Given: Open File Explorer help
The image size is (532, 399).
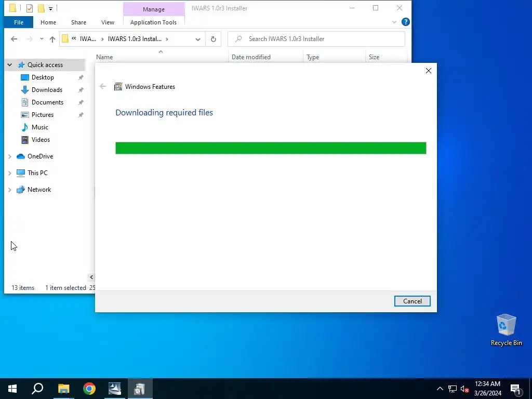Looking at the screenshot, I should 405,22.
